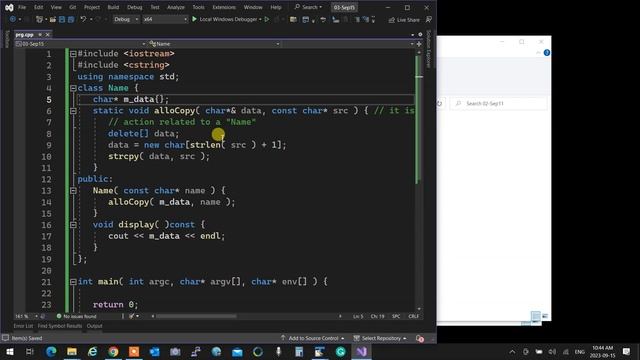This screenshot has height=360, width=640.
Task: Click Select Repository in status bar
Action: pyautogui.click(x=380, y=338)
